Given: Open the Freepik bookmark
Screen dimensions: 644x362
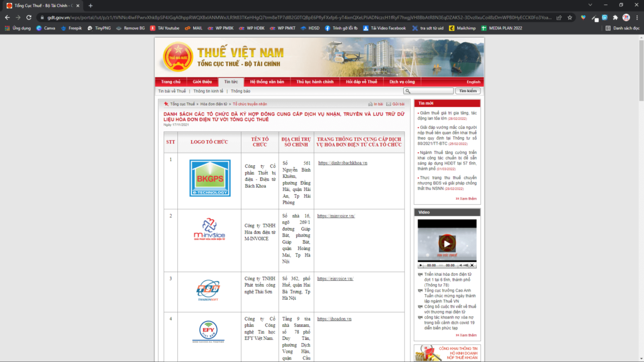Looking at the screenshot, I should pos(71,28).
